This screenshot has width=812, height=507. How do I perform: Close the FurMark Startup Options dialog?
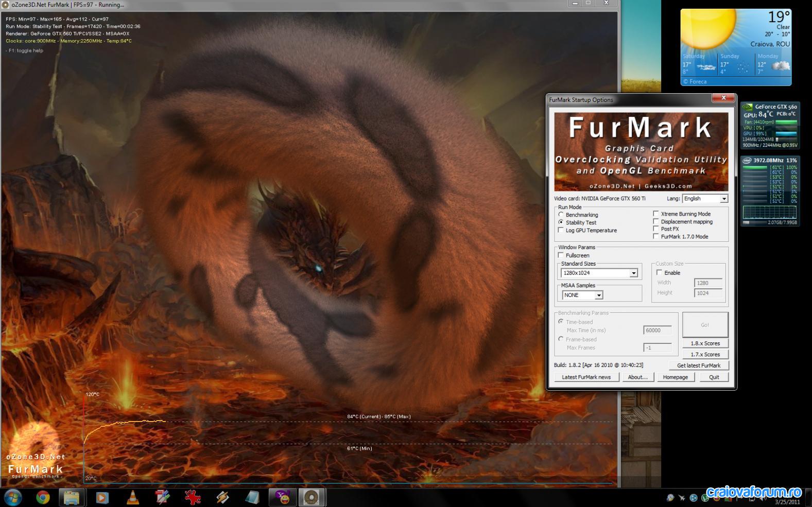pos(723,97)
